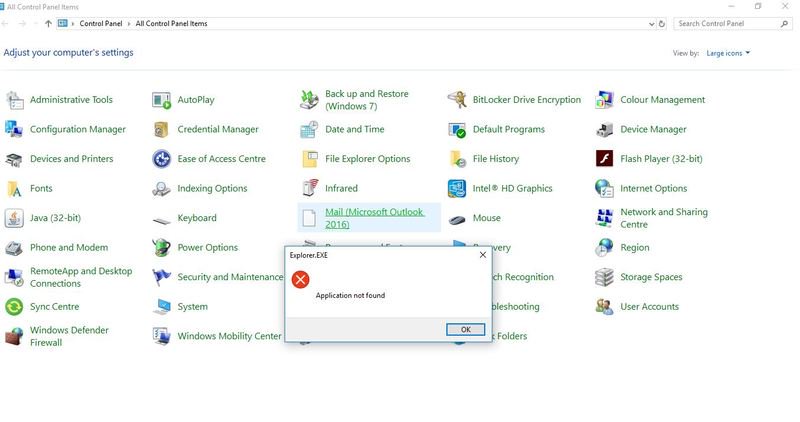Image resolution: width=800 pixels, height=422 pixels.
Task: Open Colour Management icon
Action: pyautogui.click(x=605, y=100)
